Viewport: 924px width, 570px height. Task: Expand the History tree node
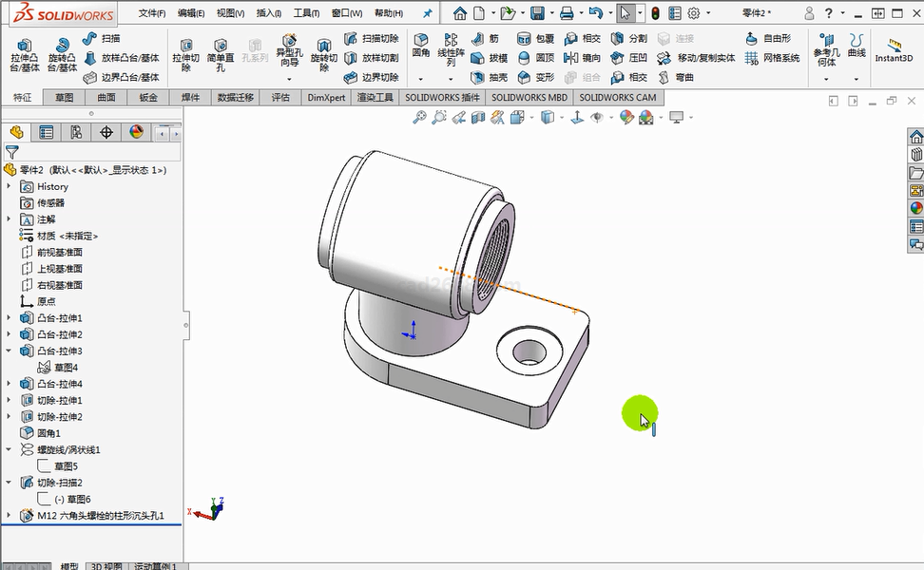[x=10, y=187]
